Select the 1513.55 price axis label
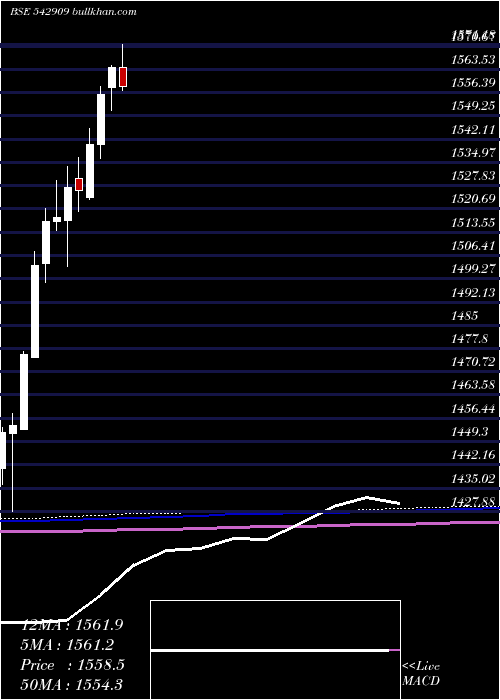This screenshot has width=500, height=700. point(473,222)
